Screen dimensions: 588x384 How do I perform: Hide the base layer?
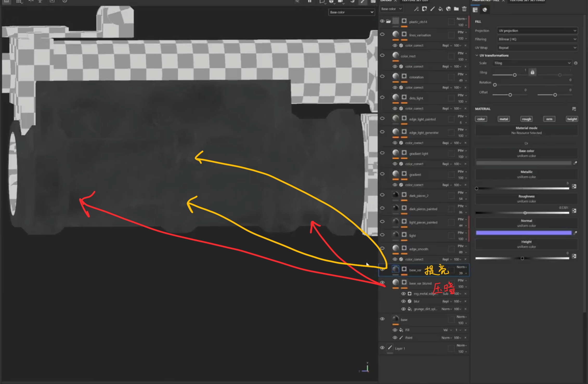(382, 319)
